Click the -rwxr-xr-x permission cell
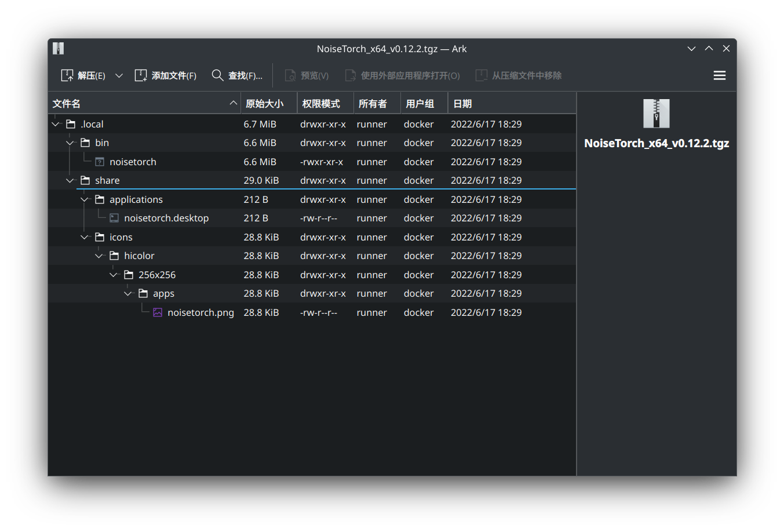This screenshot has height=532, width=784. (322, 162)
